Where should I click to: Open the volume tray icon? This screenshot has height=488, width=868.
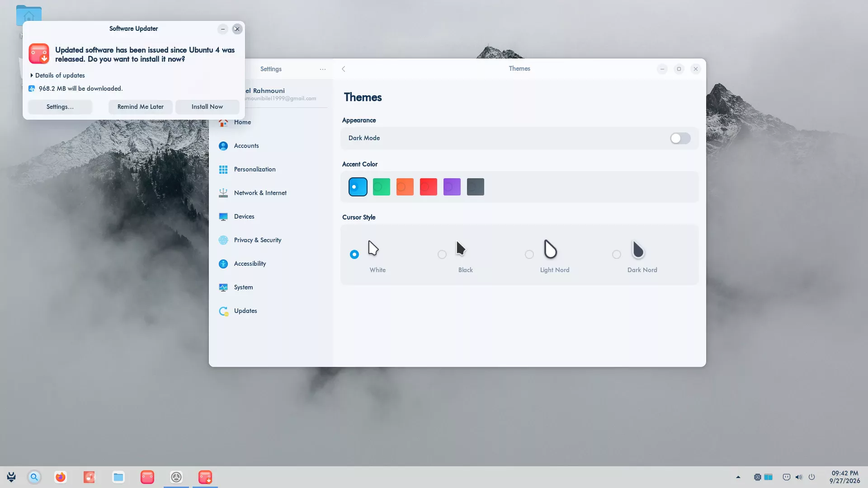click(799, 477)
